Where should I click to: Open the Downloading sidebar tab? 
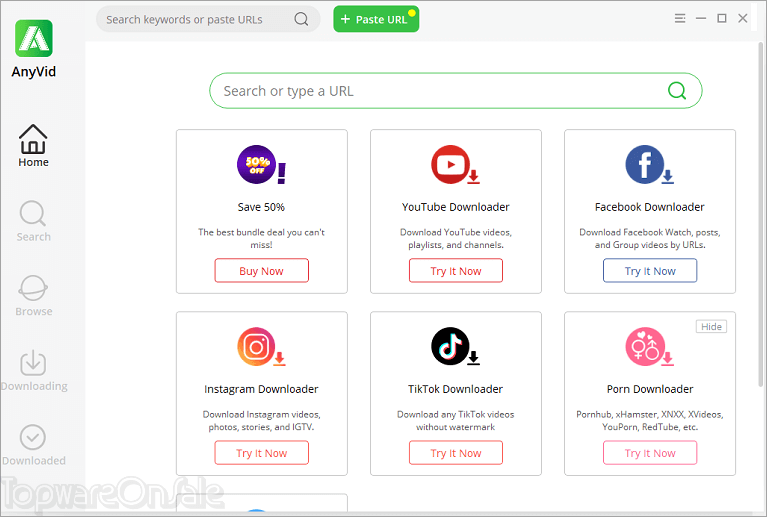tap(33, 371)
